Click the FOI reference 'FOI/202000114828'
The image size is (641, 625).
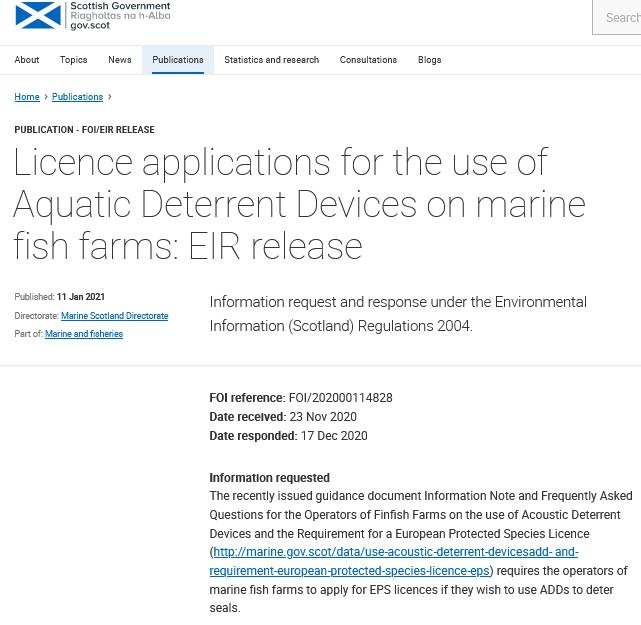341,398
